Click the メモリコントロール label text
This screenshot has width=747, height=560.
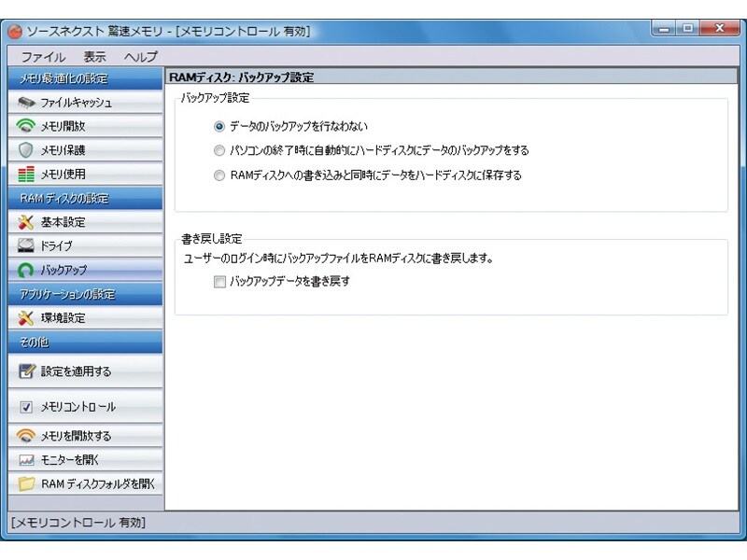coord(78,407)
